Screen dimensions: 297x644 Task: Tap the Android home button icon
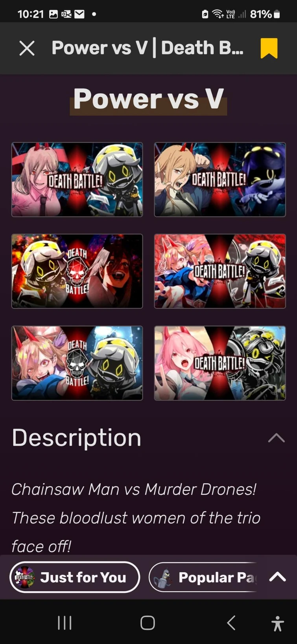coord(148,623)
